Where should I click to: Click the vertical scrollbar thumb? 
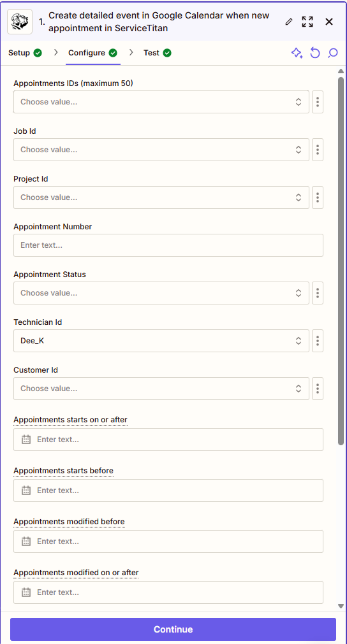pos(341,261)
